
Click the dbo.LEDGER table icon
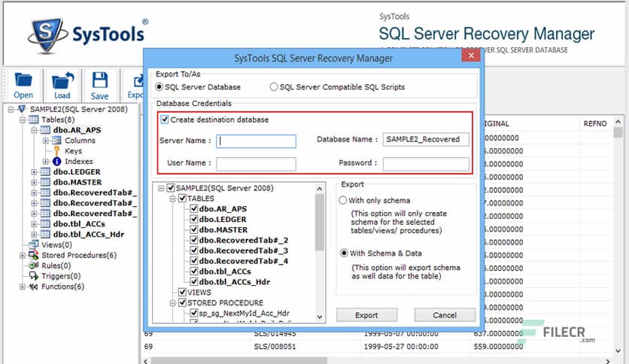click(x=45, y=171)
